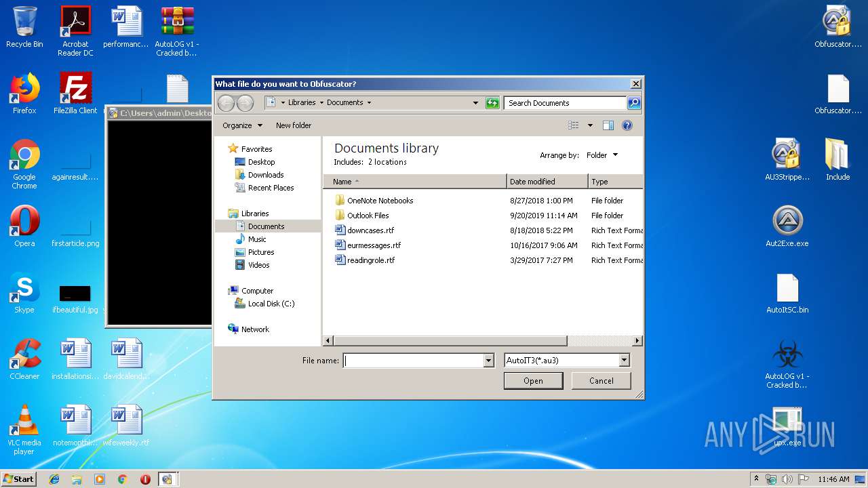Select Music library in navigation pane
This screenshot has height=488, width=868.
coord(257,239)
